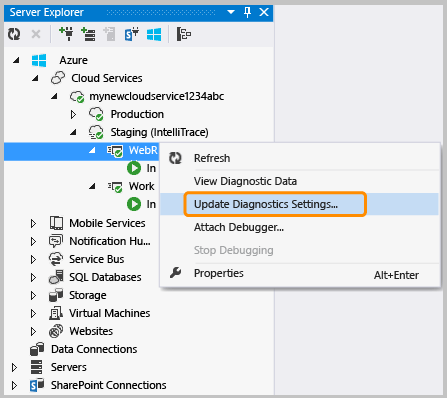Screen dimensions: 447x398
Task: Click the grayed-out Stop Refreshing X icon
Action: pos(36,34)
